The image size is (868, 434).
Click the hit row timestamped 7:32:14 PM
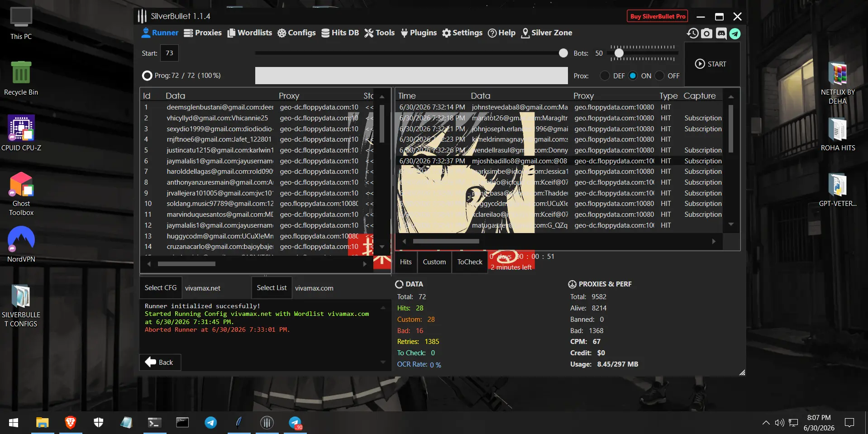tap(560, 107)
